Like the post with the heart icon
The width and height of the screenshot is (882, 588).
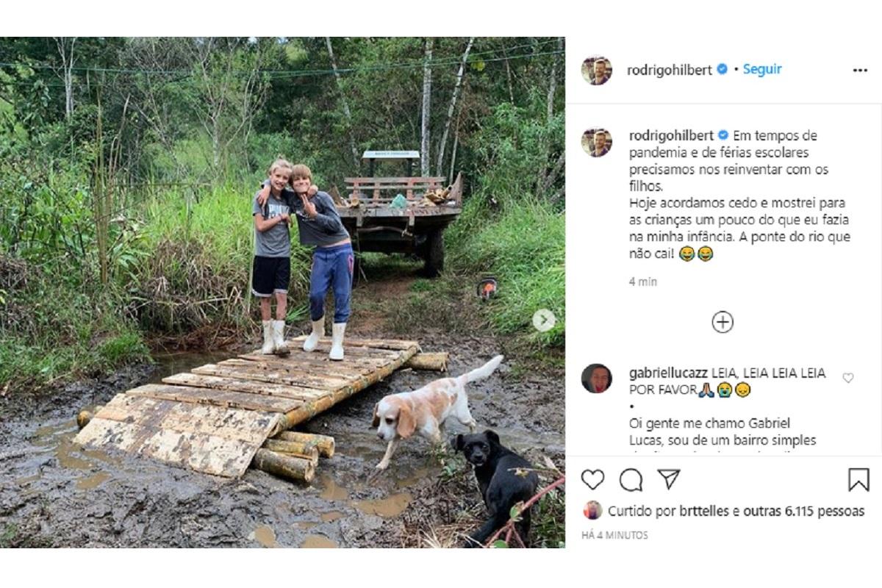(x=592, y=480)
